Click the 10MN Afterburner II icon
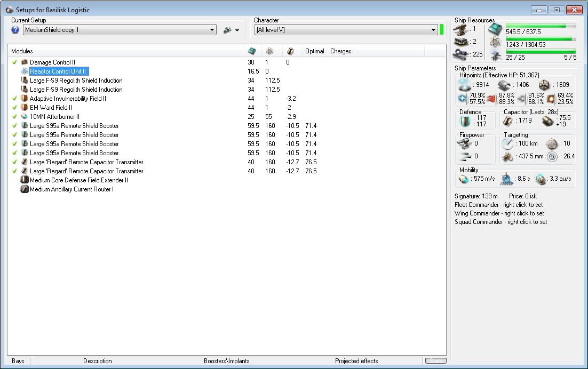 point(25,116)
